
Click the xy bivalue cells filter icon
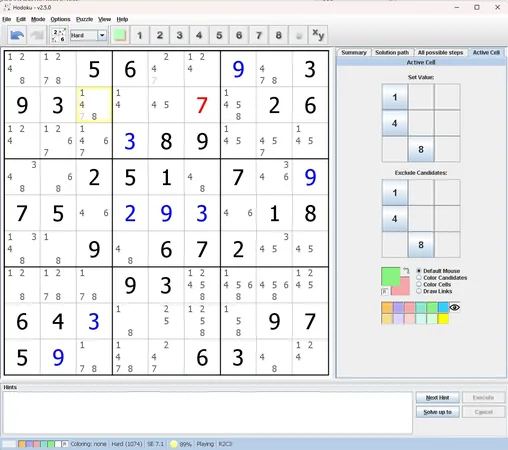318,35
